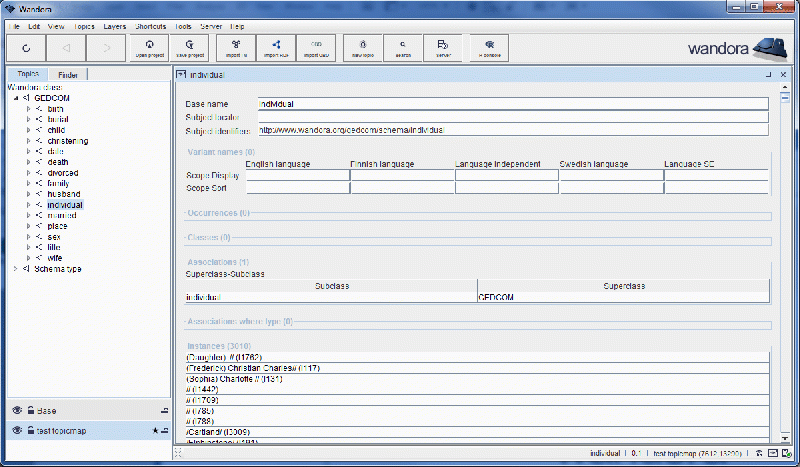Expand the birth tree node
This screenshot has width=800, height=467.
(29, 108)
